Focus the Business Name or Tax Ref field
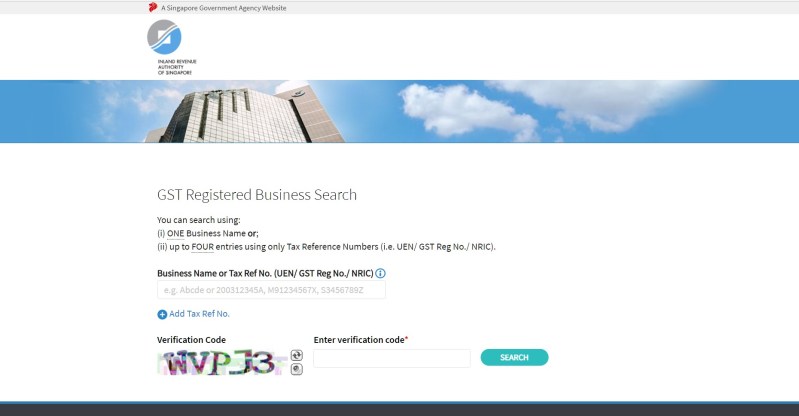Viewport: 799px width, 416px height. click(271, 290)
